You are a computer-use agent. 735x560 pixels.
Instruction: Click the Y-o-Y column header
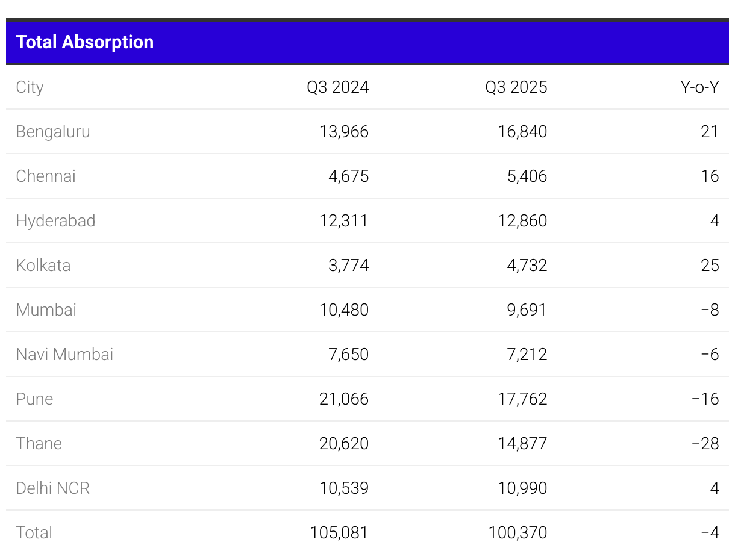point(699,87)
